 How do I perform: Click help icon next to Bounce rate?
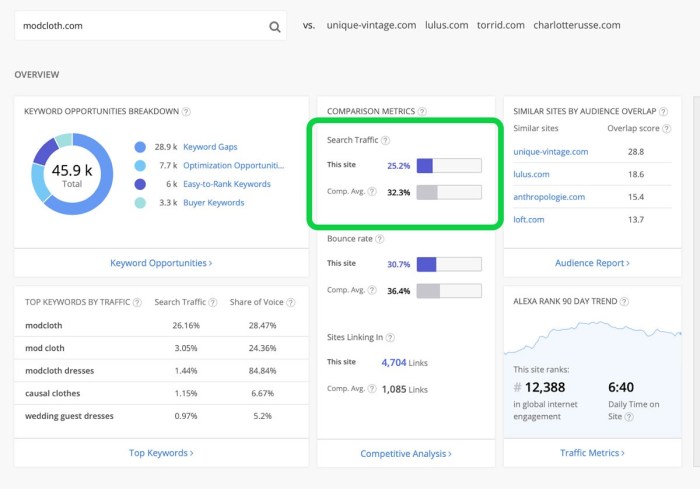(379, 239)
